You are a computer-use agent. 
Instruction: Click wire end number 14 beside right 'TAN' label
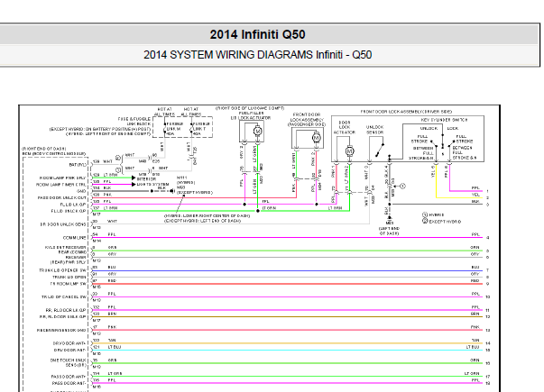click(x=488, y=343)
